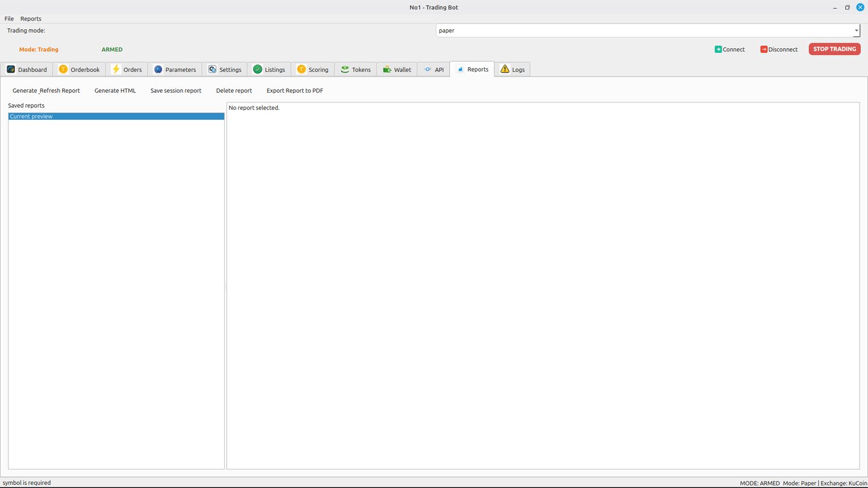Image resolution: width=868 pixels, height=488 pixels.
Task: Click Save session report button
Action: (176, 90)
